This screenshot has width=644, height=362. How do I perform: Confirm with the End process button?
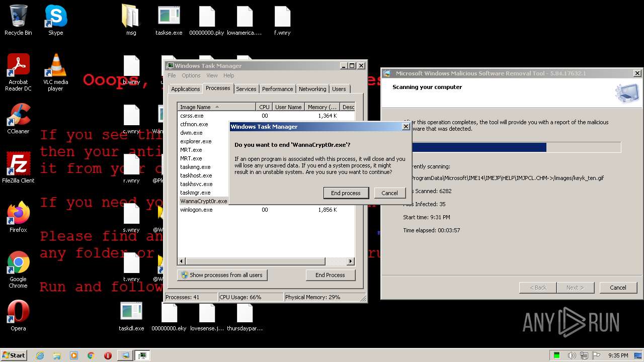(x=346, y=193)
